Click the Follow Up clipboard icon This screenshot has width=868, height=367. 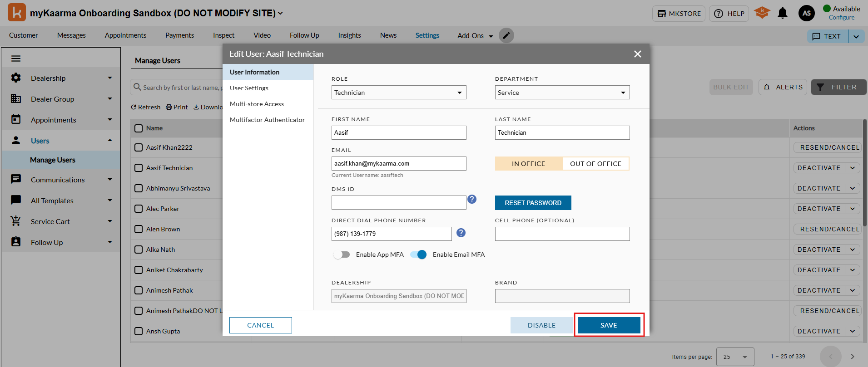pyautogui.click(x=16, y=242)
